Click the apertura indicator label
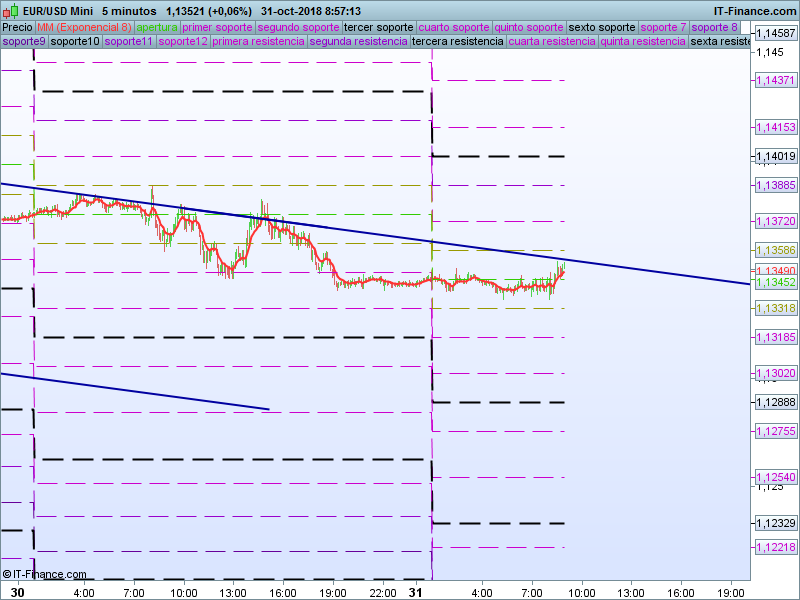The width and height of the screenshot is (800, 600). [157, 27]
